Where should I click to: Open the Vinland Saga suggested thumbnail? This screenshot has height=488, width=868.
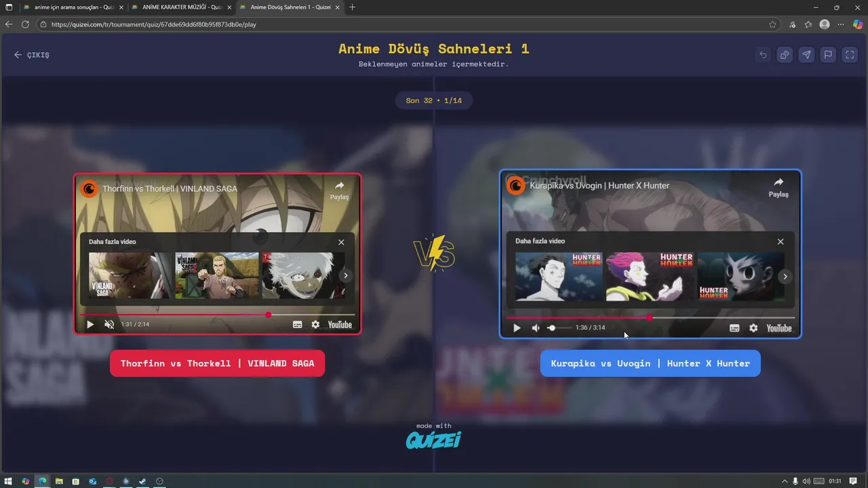click(130, 276)
